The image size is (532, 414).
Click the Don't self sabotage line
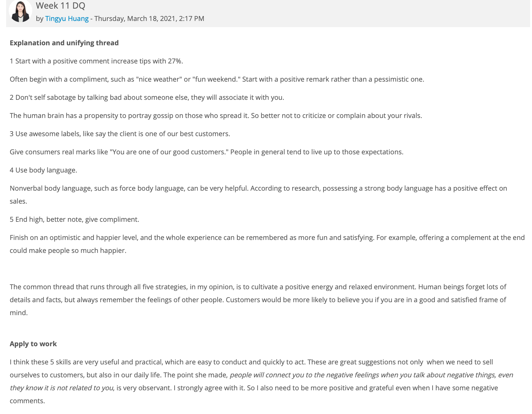point(147,97)
